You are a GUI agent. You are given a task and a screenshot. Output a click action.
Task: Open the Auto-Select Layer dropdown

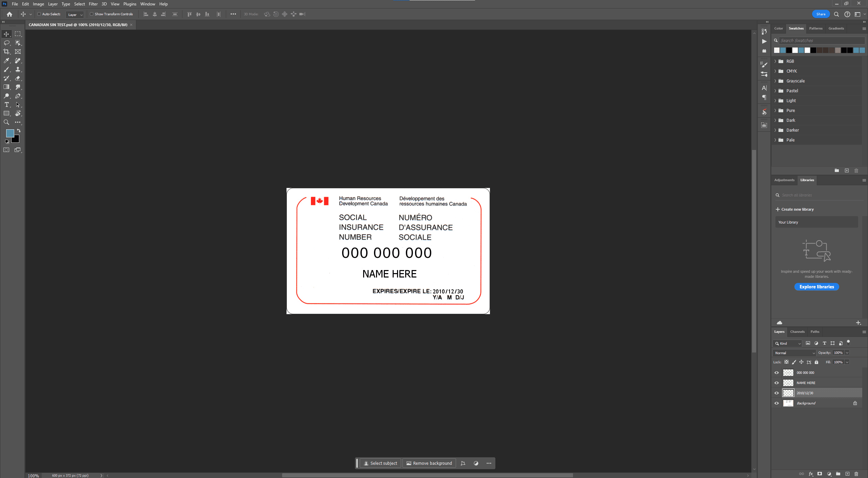75,15
